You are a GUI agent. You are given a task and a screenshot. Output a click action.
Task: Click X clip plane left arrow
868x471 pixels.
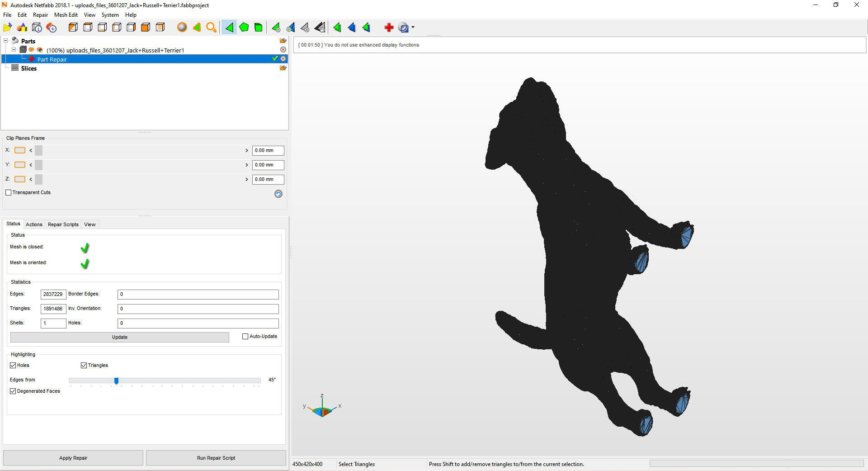[x=31, y=150]
